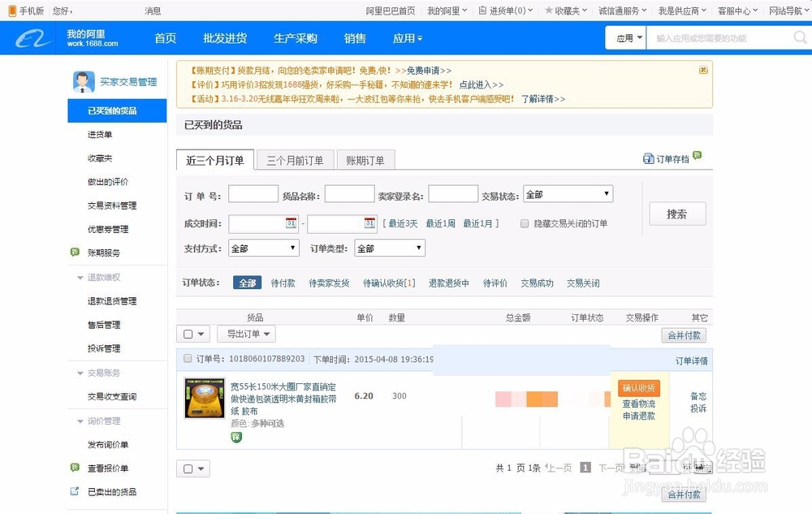Check the order row checkbox beside 订单号

(x=188, y=359)
